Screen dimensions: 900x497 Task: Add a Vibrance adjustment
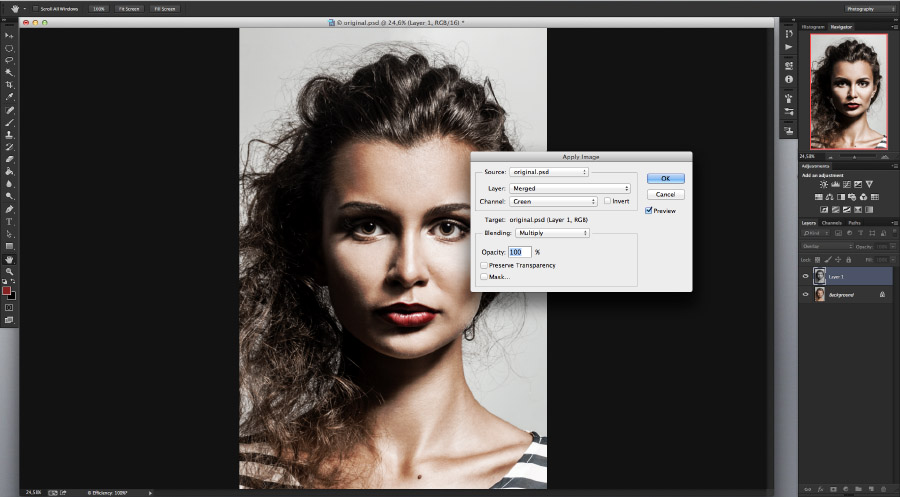coord(869,185)
